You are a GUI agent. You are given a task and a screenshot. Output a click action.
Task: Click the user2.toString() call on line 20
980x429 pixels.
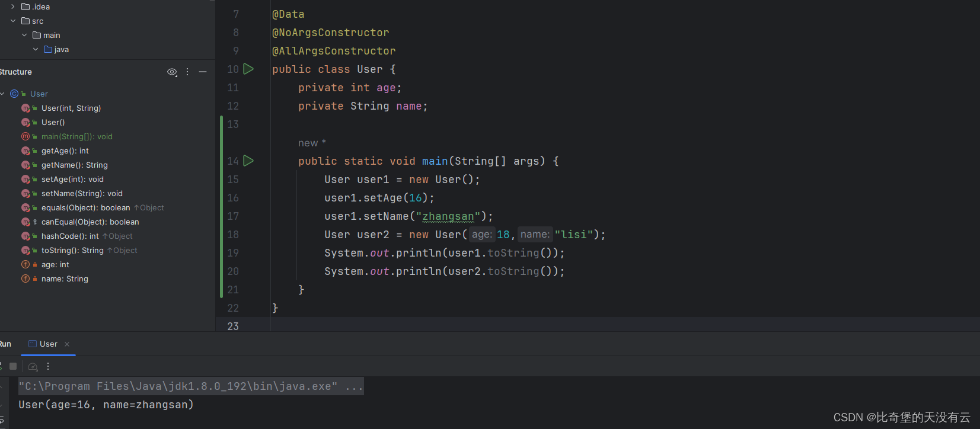point(500,271)
